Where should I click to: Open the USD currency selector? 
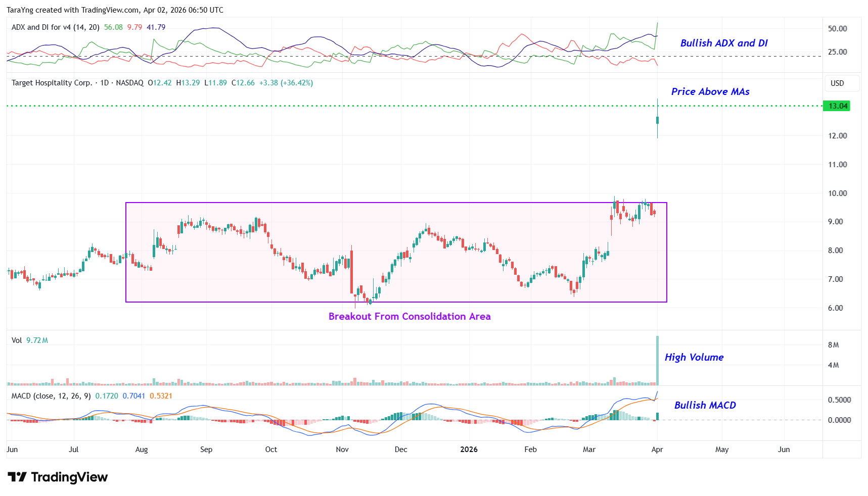837,83
